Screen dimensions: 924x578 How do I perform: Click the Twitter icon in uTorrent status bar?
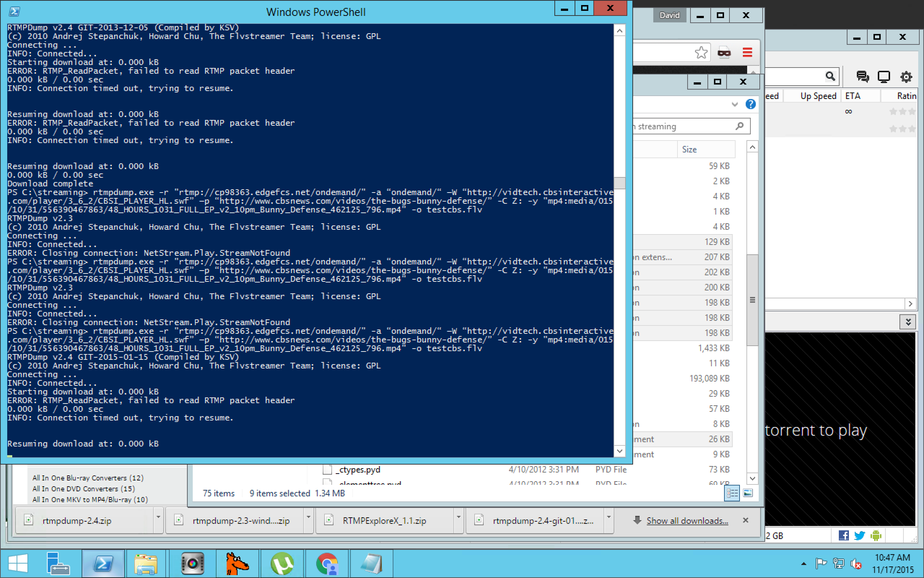859,536
